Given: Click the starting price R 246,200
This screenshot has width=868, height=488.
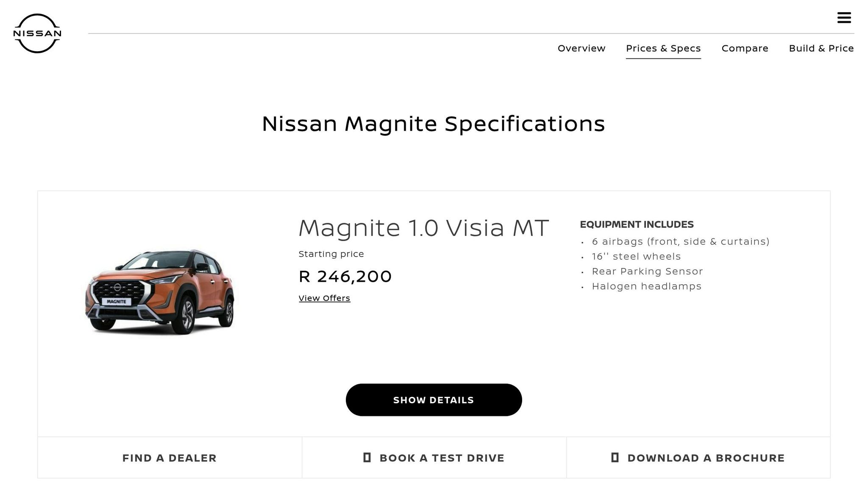Looking at the screenshot, I should (345, 276).
